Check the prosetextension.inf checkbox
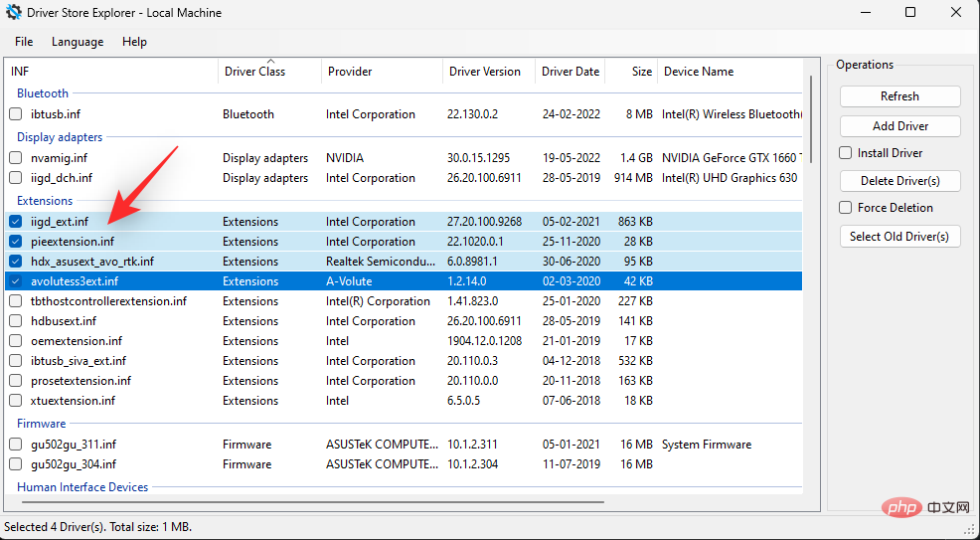 (16, 381)
